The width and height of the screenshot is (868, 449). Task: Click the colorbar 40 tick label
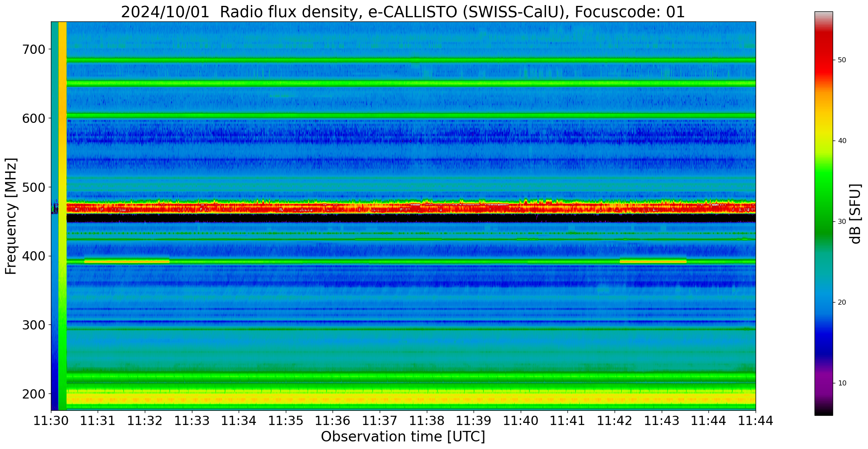(x=842, y=141)
